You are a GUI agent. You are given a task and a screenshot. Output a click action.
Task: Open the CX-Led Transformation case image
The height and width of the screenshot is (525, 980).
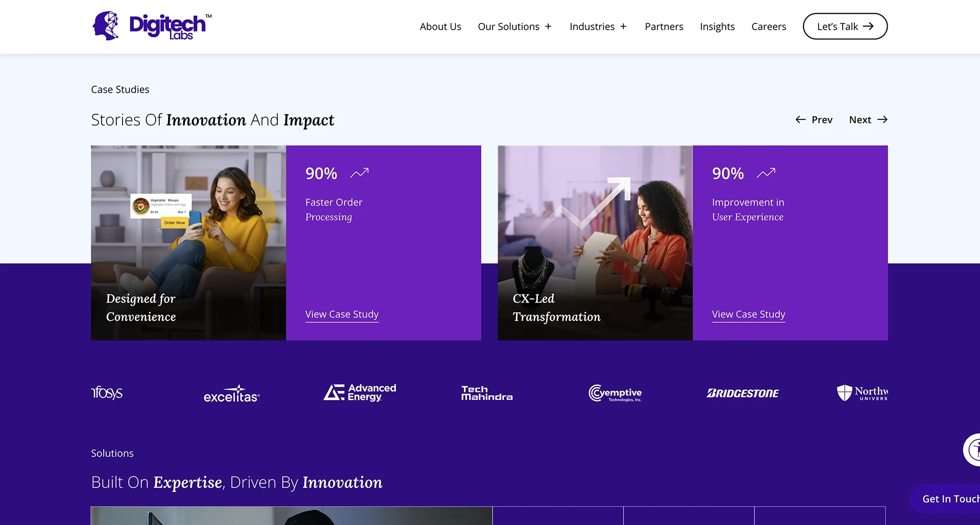595,243
